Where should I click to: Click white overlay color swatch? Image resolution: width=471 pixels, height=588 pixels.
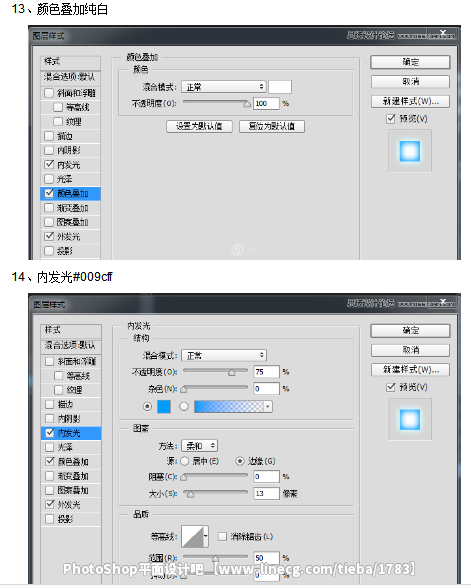[x=280, y=87]
